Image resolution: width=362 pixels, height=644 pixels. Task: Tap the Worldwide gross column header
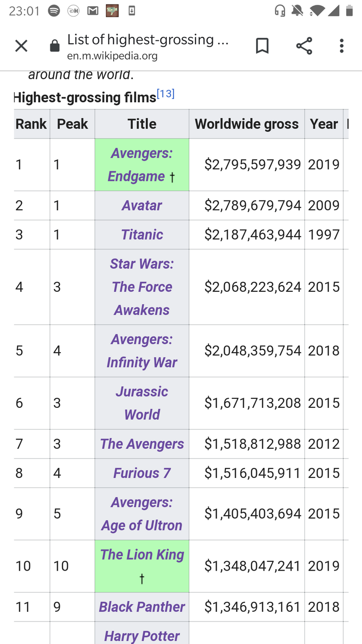(246, 124)
